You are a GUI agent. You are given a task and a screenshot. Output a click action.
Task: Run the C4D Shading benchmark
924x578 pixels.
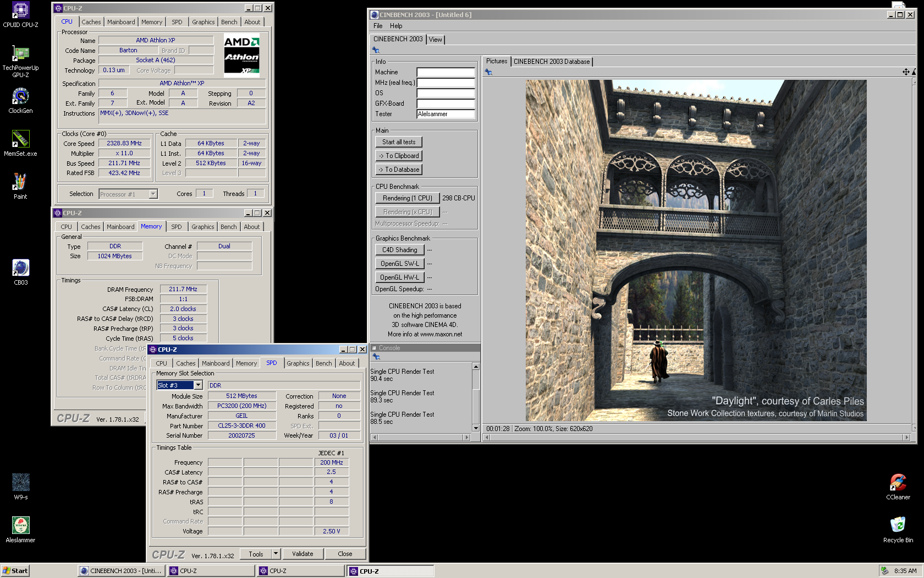pyautogui.click(x=400, y=250)
